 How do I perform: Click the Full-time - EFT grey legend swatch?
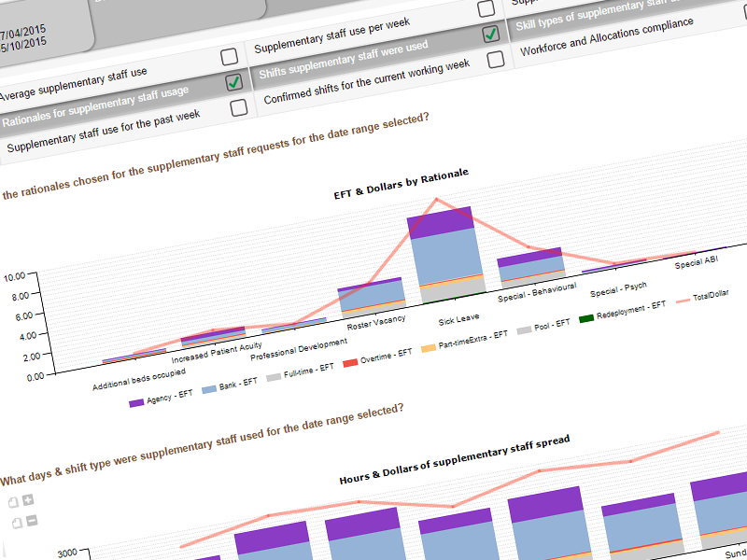click(274, 377)
